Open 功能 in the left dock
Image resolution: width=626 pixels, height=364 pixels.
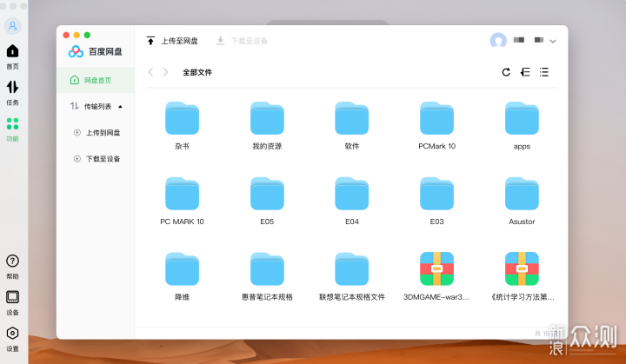(x=12, y=129)
